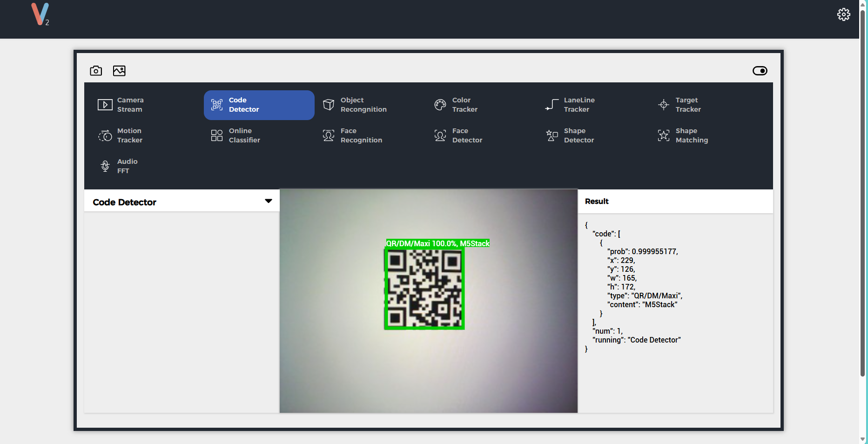Switch to Color Tracker mode label
The image size is (868, 444).
(x=465, y=105)
